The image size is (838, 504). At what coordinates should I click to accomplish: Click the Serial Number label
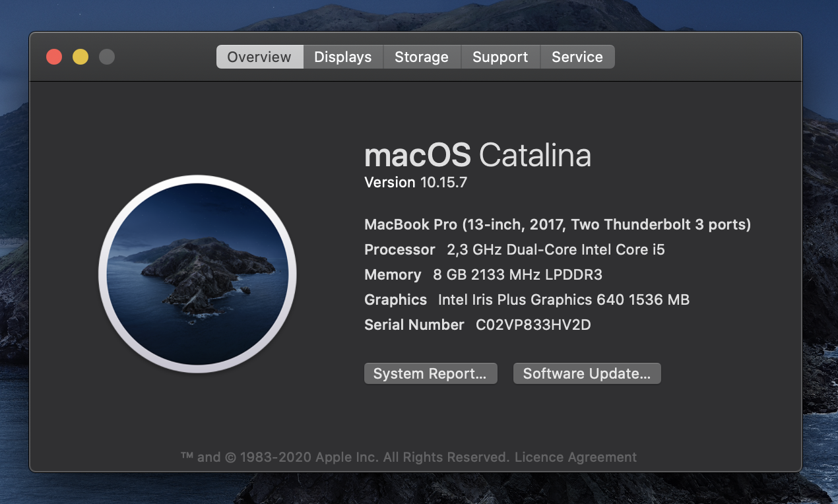(x=414, y=325)
